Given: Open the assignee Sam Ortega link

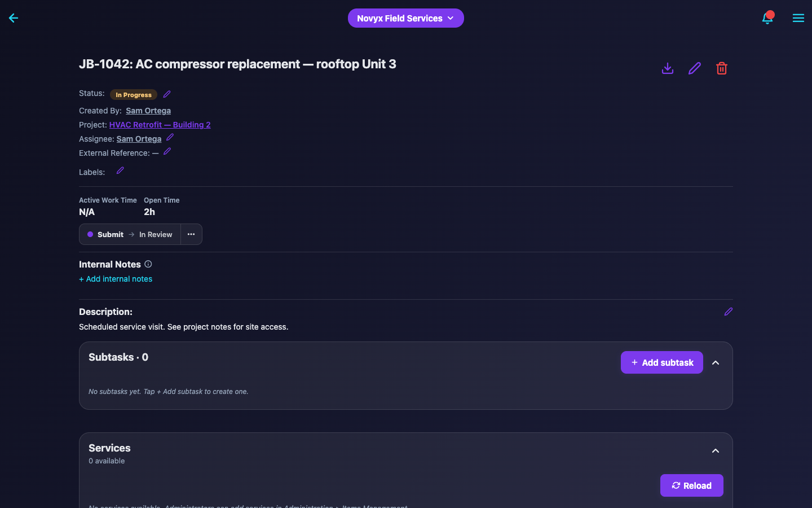Looking at the screenshot, I should tap(139, 139).
